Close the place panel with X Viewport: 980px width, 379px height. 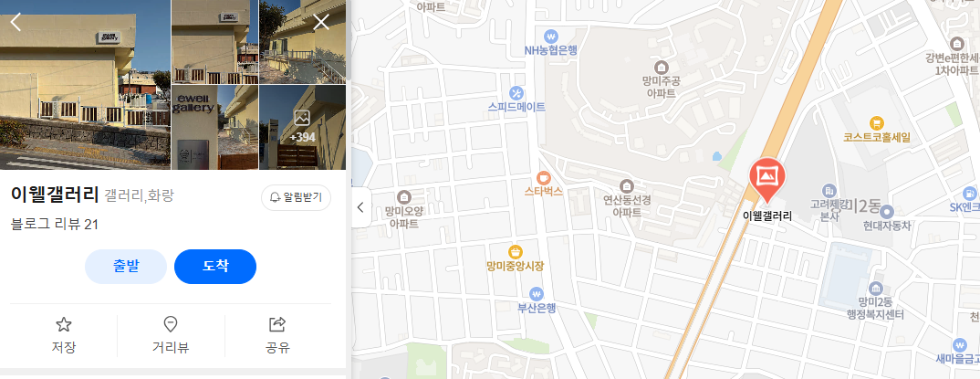click(321, 23)
